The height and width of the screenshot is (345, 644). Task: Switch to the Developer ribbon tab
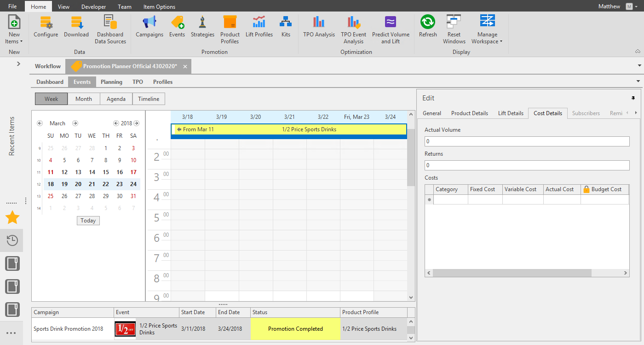coord(94,6)
